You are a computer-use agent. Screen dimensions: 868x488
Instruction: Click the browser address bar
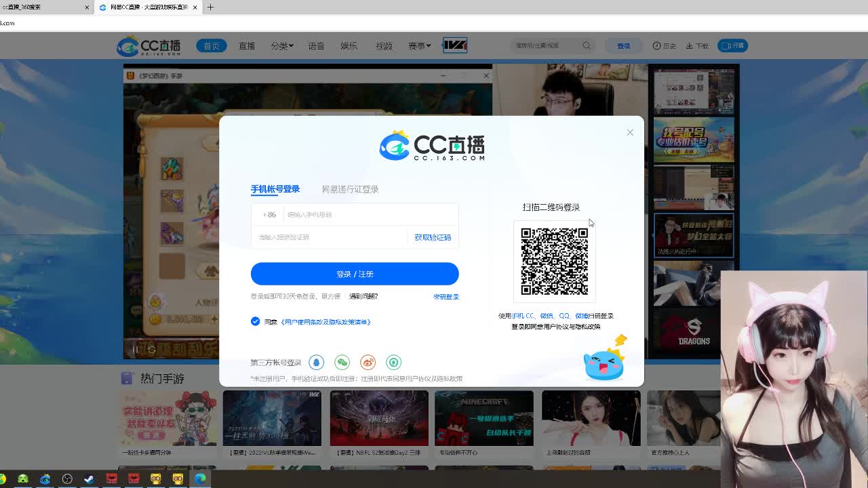(x=434, y=23)
